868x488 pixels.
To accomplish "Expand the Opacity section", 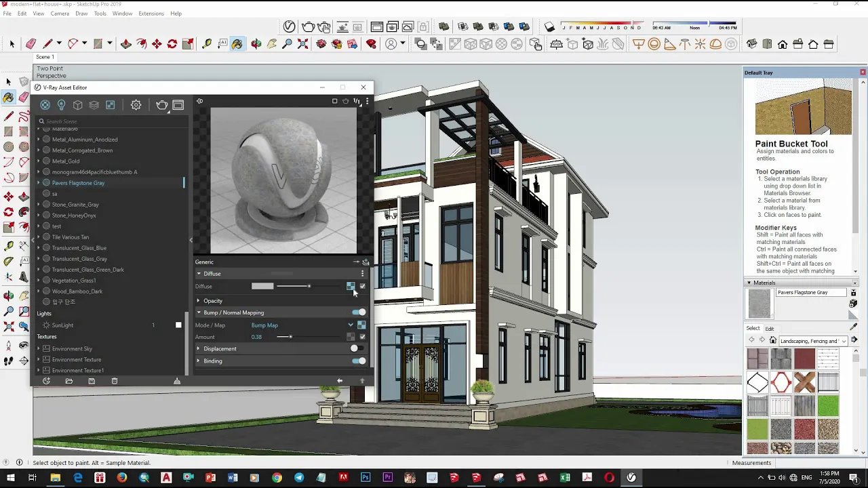I will point(199,301).
